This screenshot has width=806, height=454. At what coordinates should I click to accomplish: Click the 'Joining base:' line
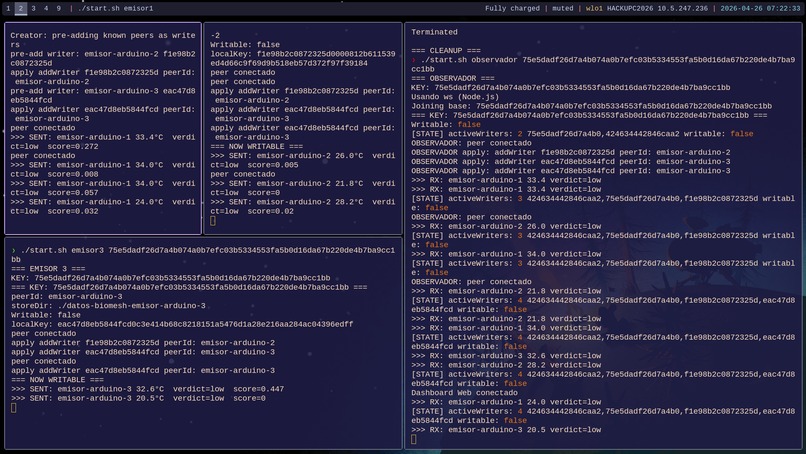591,106
